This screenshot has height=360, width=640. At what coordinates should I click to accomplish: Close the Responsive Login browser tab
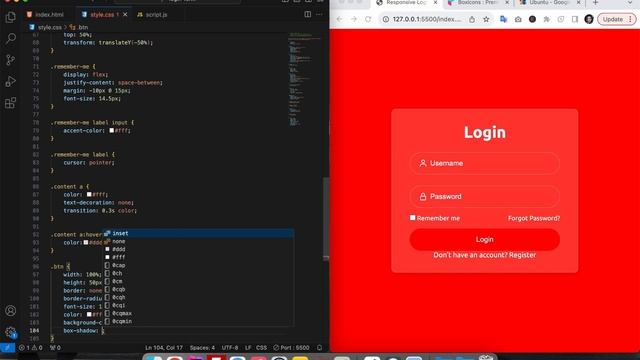coord(435,3)
